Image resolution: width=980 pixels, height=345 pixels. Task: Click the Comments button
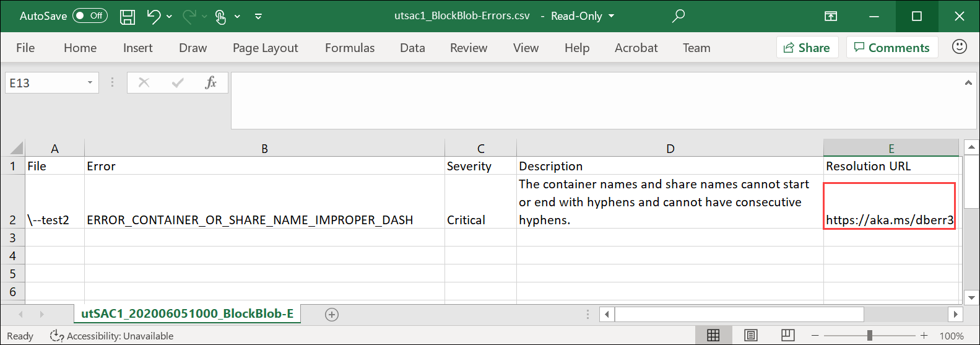pyautogui.click(x=891, y=48)
